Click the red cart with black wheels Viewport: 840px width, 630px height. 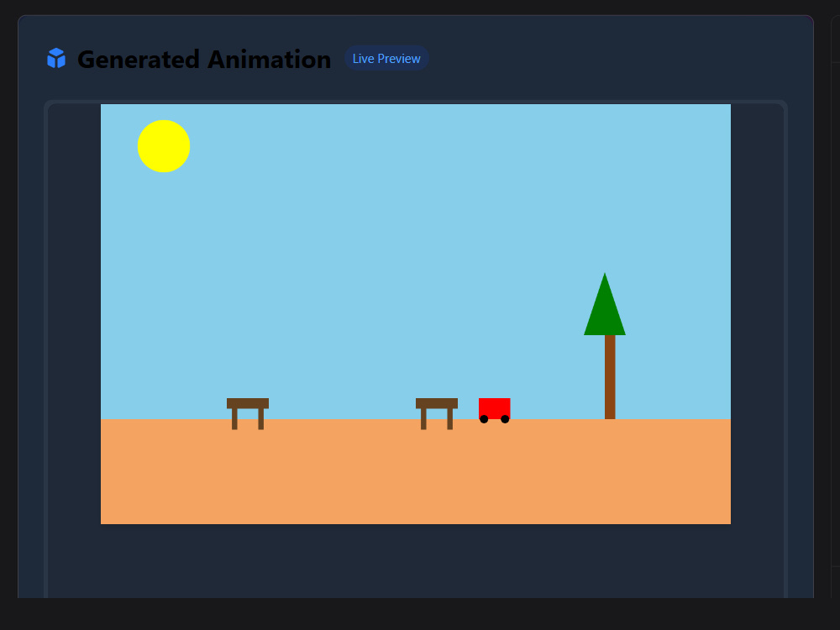495,411
